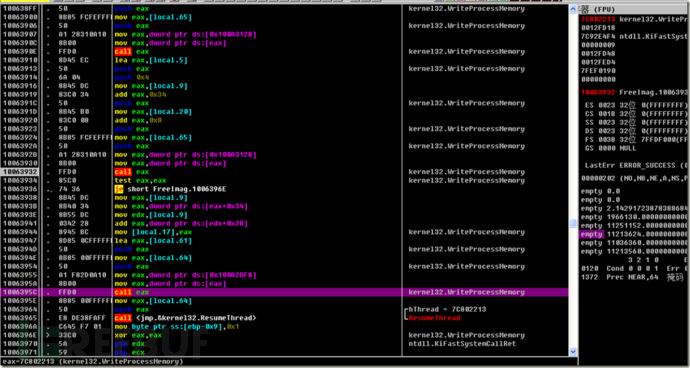Screen dimensions: 690x368
Task: Select address 10063900 in the address column
Action: 20,17
